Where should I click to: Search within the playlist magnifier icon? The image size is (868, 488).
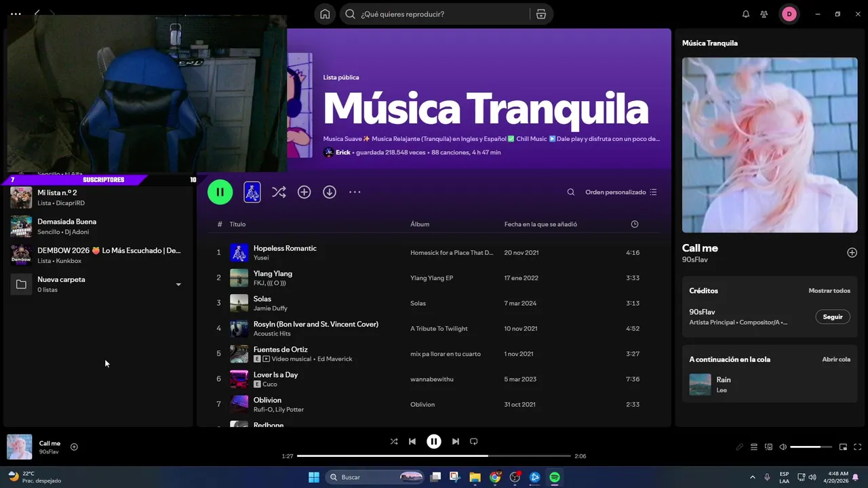571,192
